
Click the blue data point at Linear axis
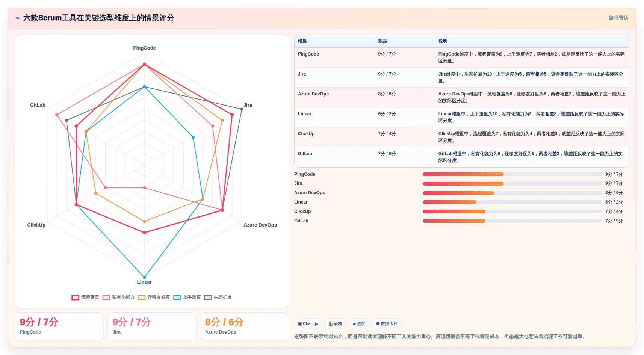click(144, 278)
